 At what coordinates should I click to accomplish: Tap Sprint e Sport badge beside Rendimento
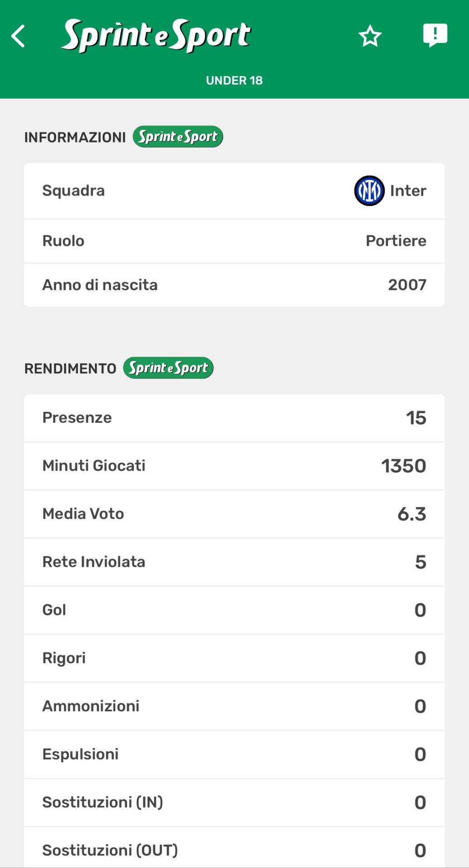tap(168, 368)
